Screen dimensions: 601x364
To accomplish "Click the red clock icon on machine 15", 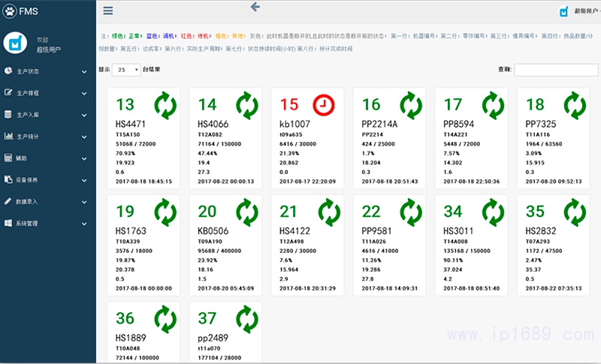I will [x=323, y=104].
